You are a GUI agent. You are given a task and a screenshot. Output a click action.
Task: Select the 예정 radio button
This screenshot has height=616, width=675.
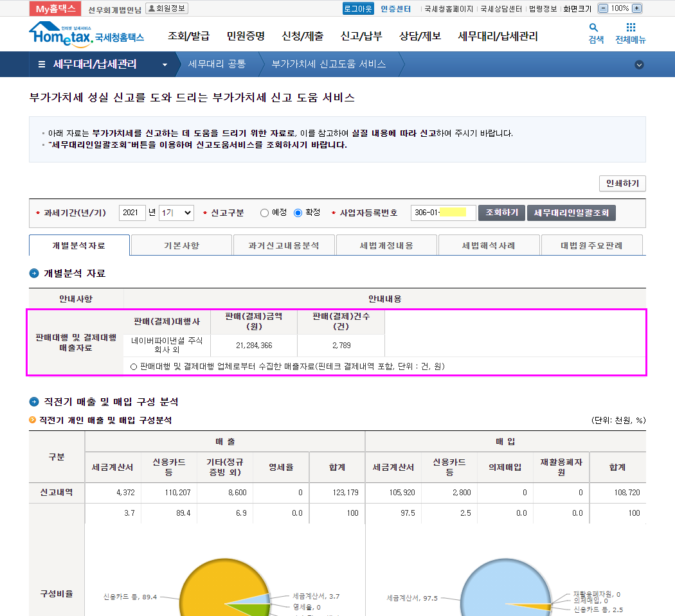click(x=264, y=213)
